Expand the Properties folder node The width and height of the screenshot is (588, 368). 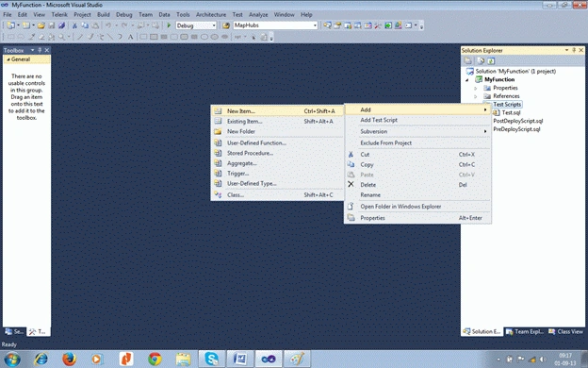point(476,89)
